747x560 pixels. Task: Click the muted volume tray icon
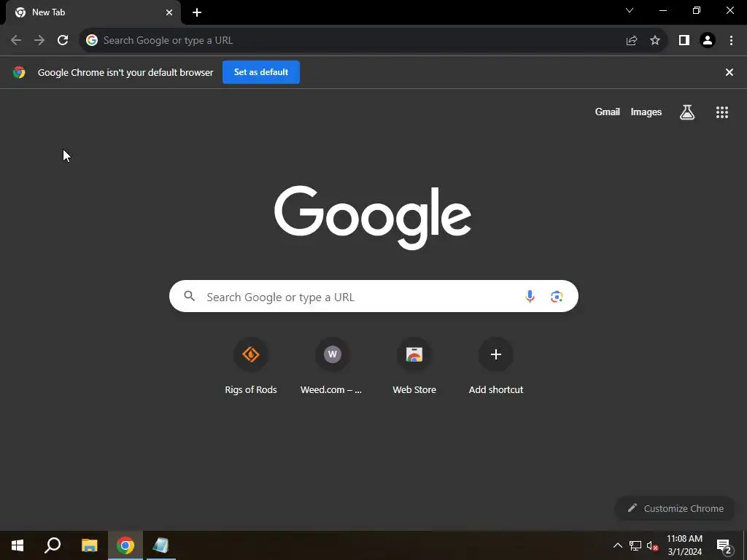coord(653,545)
